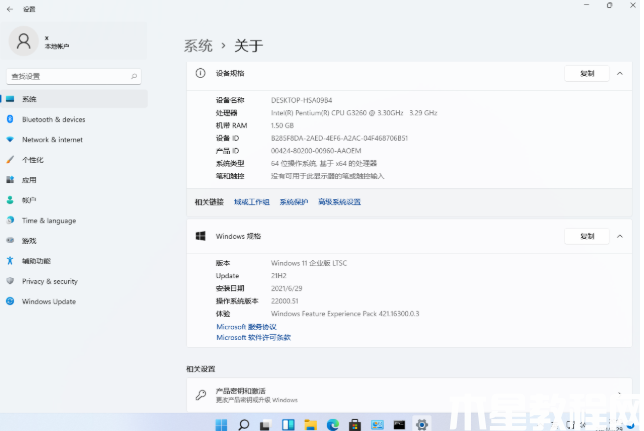Open File Explorer from the taskbar
The width and height of the screenshot is (644, 431).
(310, 424)
